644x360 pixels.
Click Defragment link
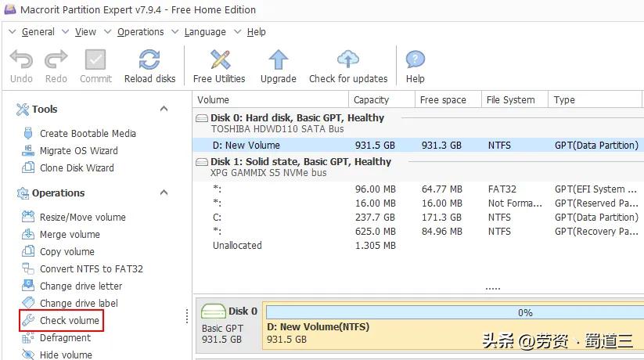[65, 338]
